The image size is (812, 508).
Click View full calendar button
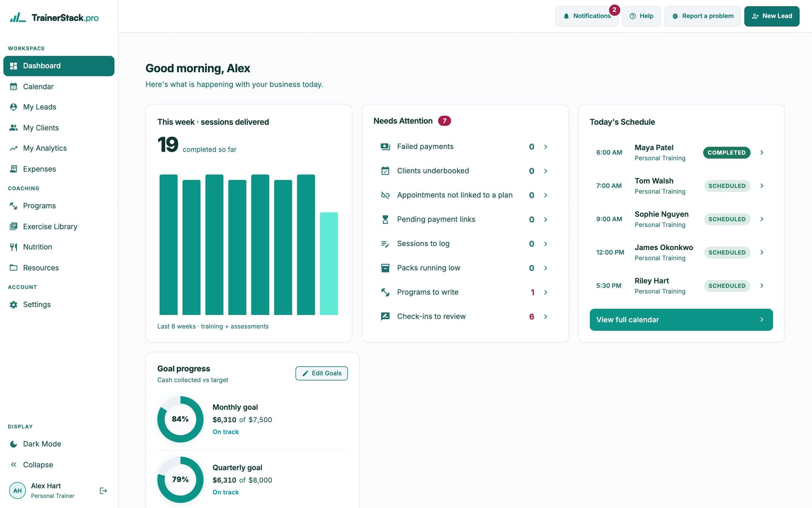pos(681,319)
